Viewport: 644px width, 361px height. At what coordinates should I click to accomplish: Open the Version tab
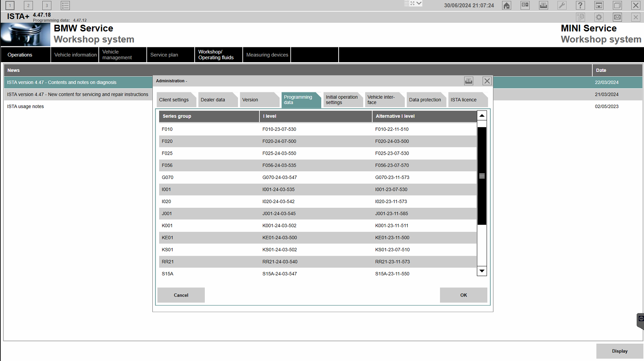point(259,100)
